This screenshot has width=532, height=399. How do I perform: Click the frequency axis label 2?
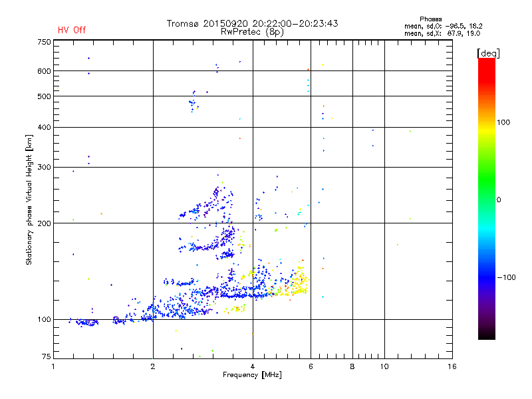[x=153, y=366]
